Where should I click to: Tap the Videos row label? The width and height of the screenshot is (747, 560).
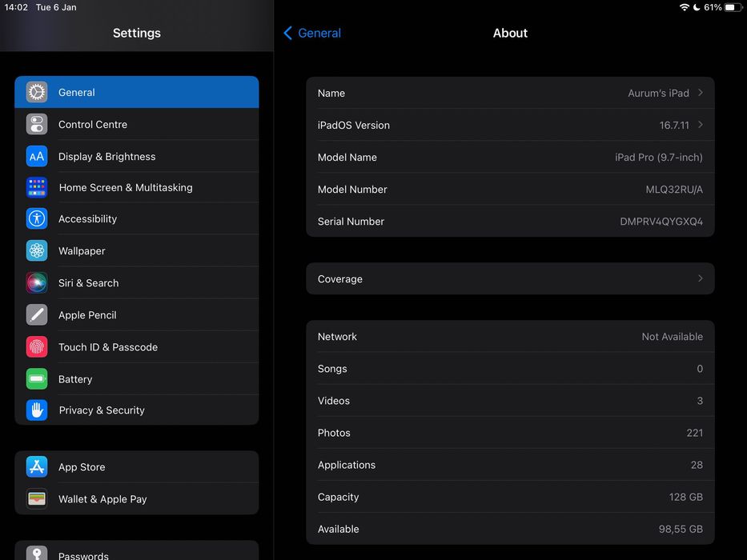click(334, 401)
